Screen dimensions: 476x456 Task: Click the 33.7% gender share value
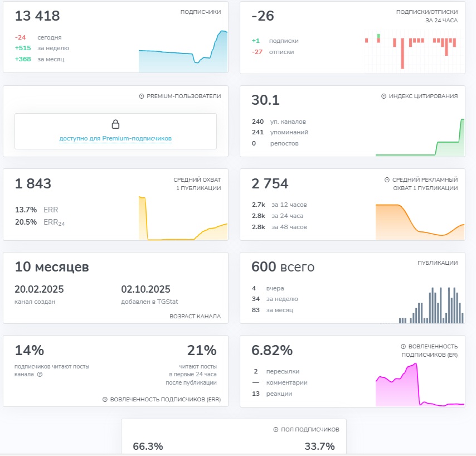point(320,447)
